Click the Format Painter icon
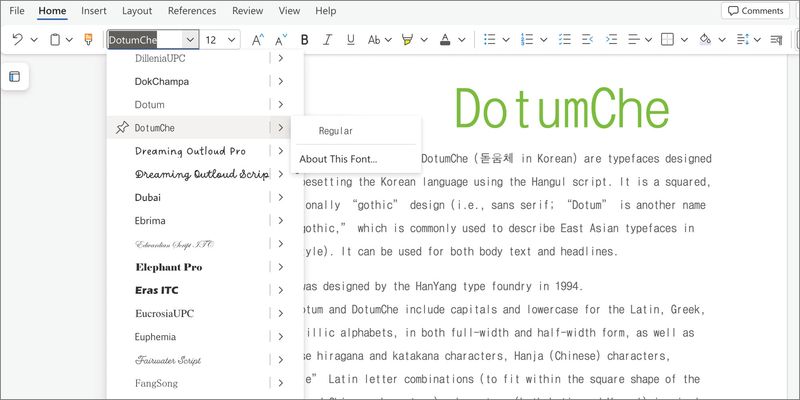 click(x=89, y=40)
